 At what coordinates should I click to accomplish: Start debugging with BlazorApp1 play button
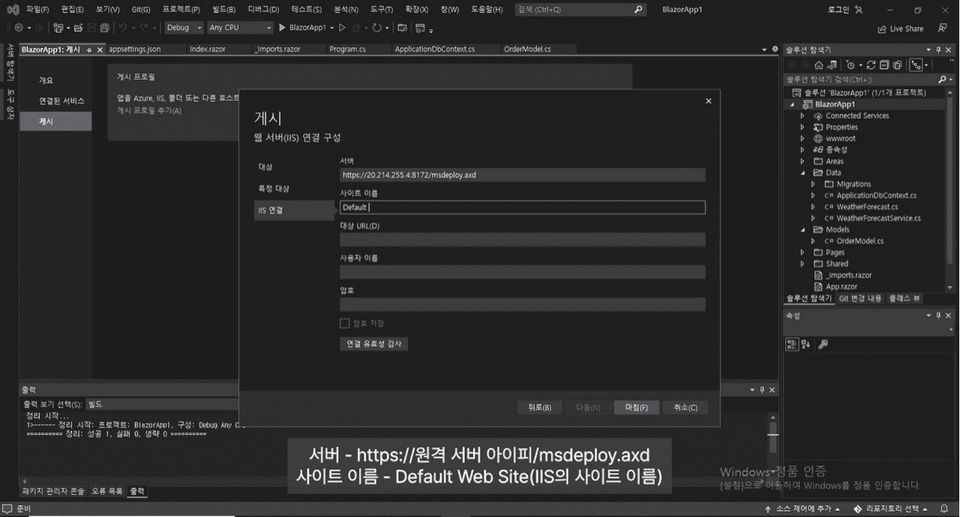tap(302, 28)
